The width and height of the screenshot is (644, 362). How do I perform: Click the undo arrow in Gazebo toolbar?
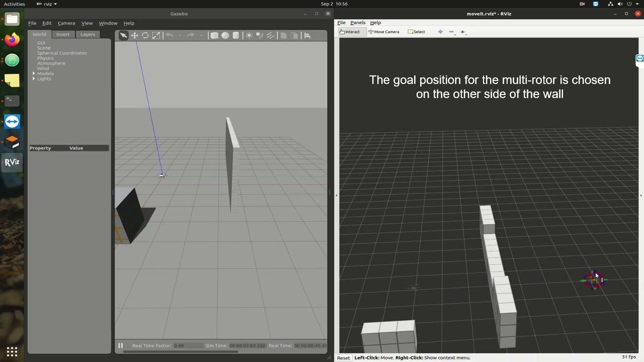(170, 35)
